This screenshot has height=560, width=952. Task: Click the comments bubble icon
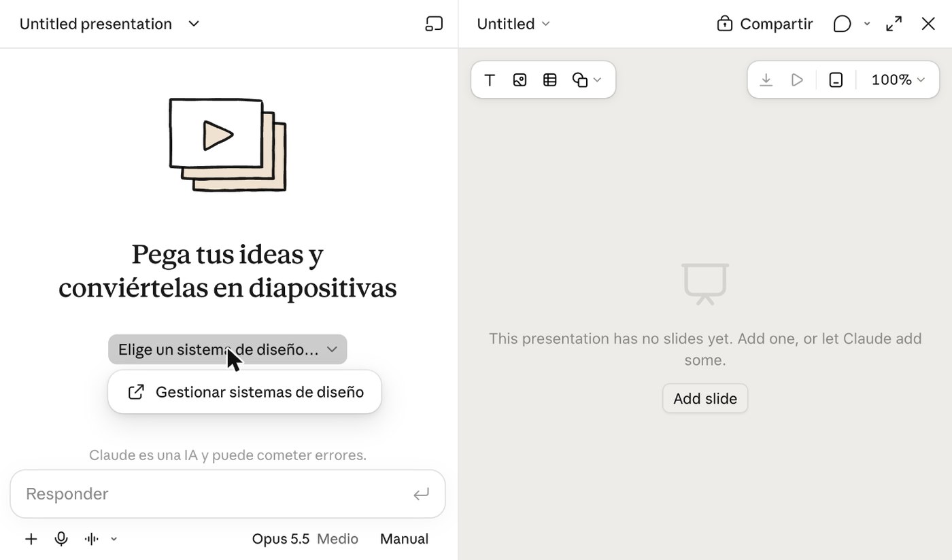tap(842, 24)
